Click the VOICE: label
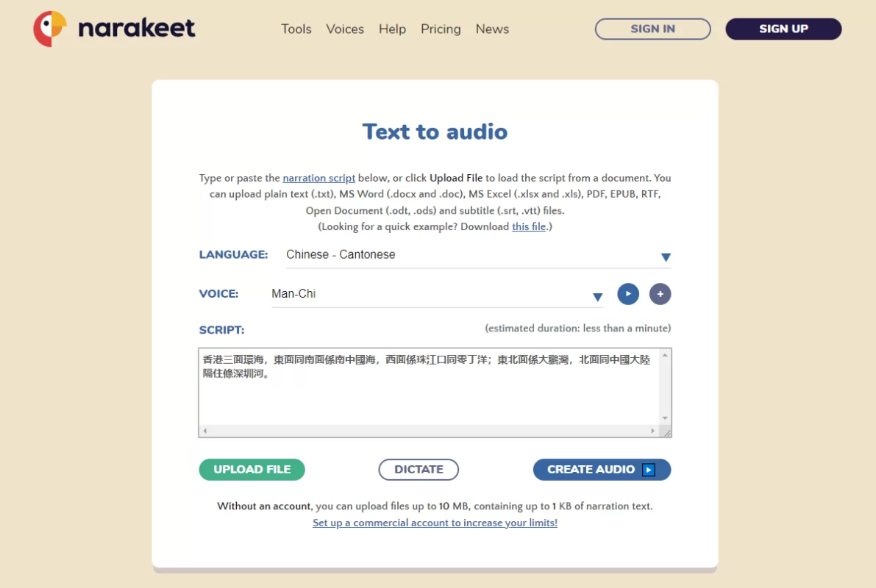The image size is (876, 588). (x=218, y=294)
